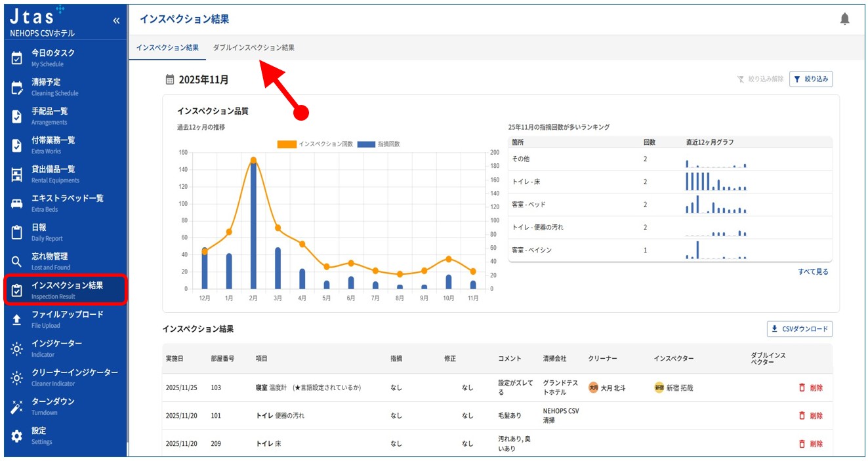This screenshot has height=461, width=868.
Task: Open 設定 Settings gear icon
Action: pyautogui.click(x=17, y=435)
